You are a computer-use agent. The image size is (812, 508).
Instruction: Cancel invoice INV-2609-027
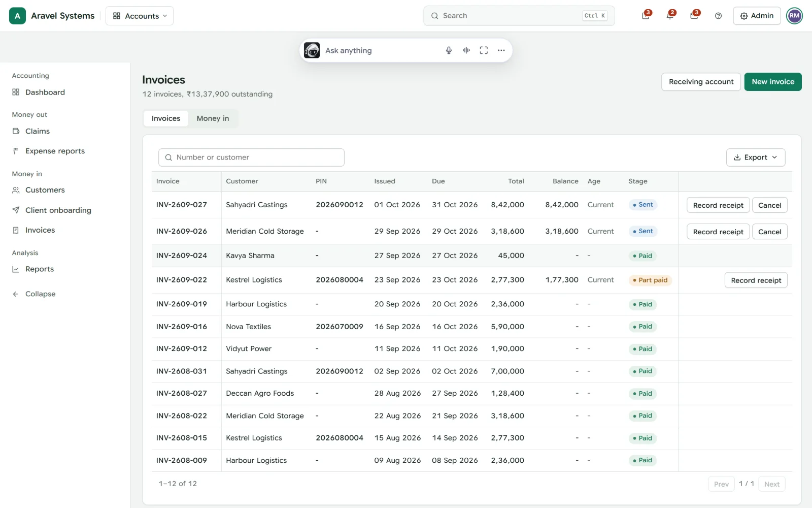click(769, 205)
